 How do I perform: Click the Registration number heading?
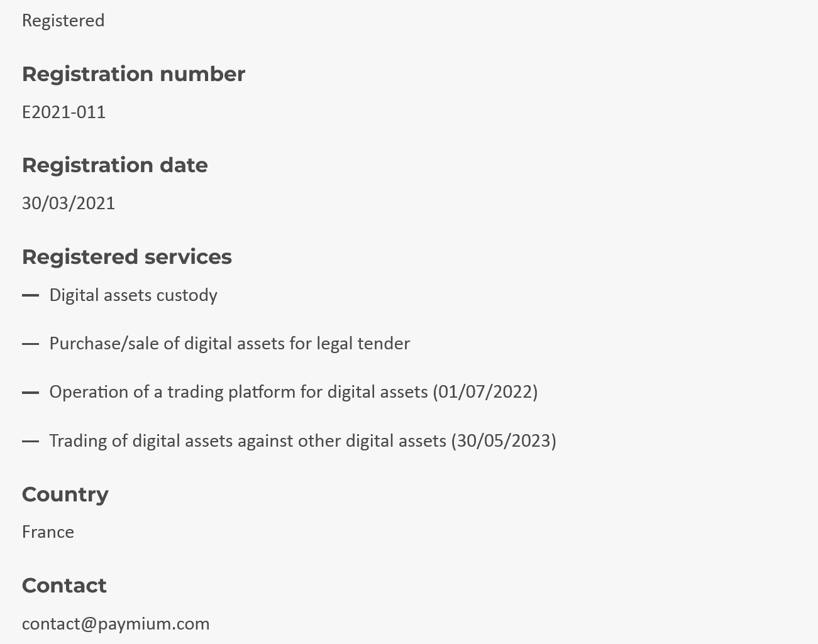pos(133,74)
